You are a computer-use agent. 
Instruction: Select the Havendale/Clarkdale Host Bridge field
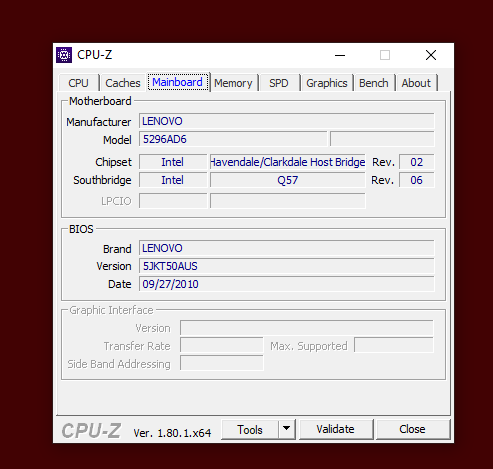coord(288,162)
